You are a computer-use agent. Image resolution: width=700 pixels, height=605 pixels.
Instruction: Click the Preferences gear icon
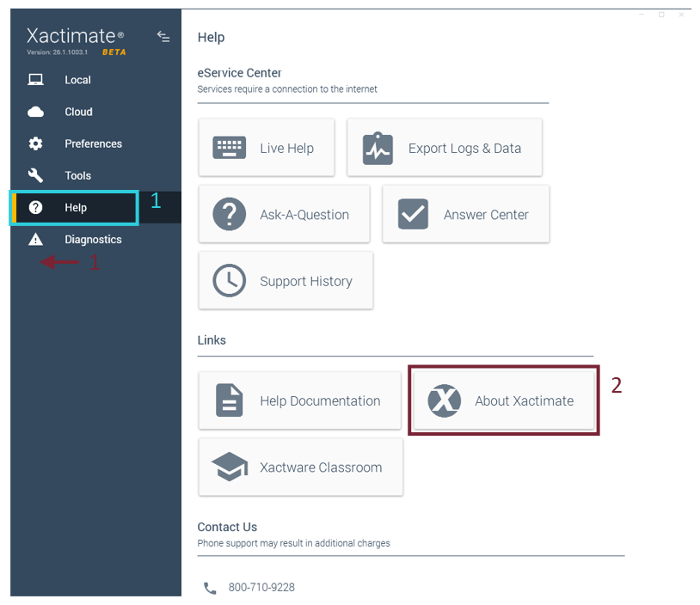36,144
